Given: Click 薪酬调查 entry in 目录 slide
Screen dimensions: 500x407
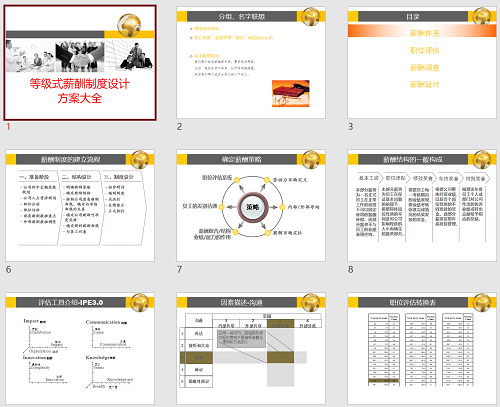Looking at the screenshot, I should click(x=424, y=68).
